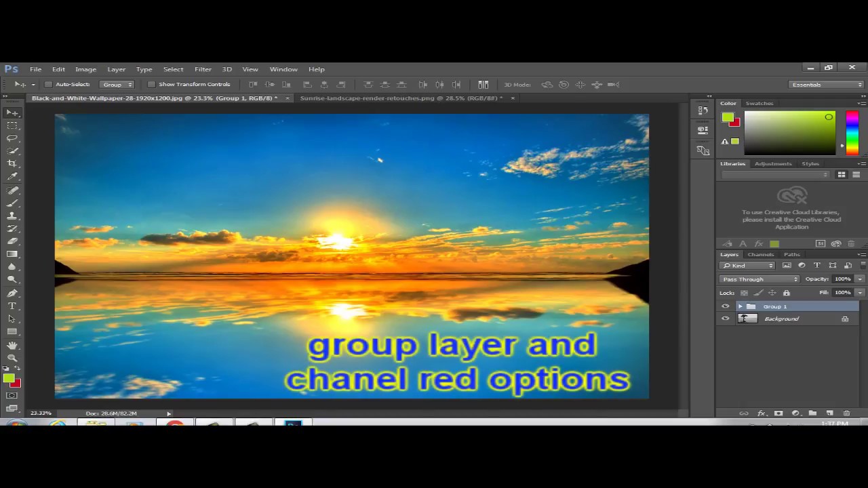Select the Hand tool
This screenshot has width=868, height=488.
click(x=12, y=346)
